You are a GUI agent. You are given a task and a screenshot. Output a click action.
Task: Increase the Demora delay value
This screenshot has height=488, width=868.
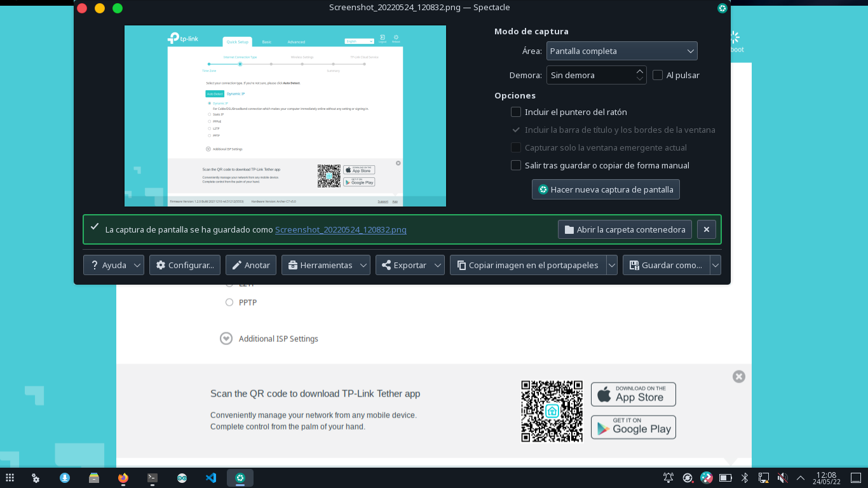[x=640, y=71]
